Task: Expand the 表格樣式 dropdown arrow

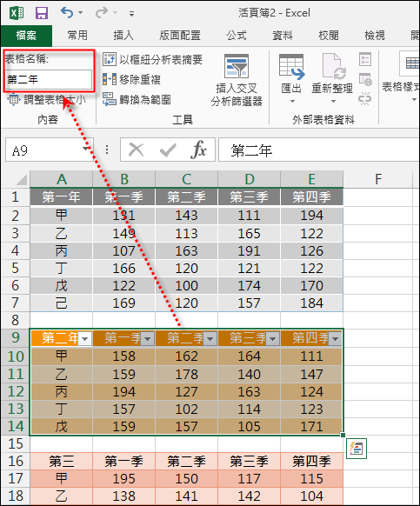Action: point(414,100)
